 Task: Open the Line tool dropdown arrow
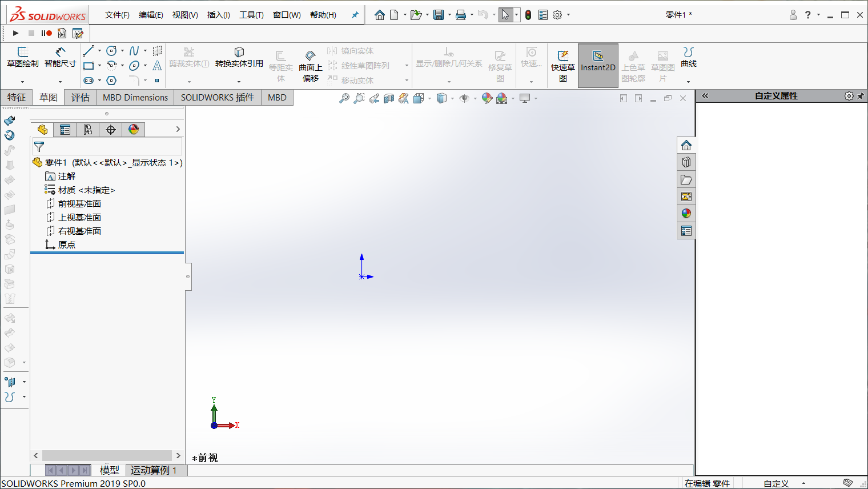tap(99, 51)
